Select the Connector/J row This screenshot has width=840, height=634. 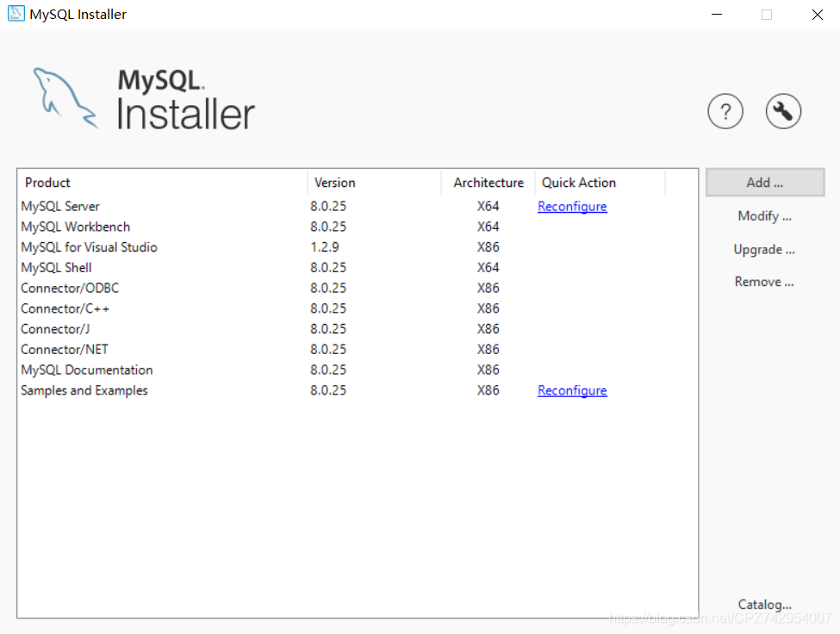click(x=358, y=329)
